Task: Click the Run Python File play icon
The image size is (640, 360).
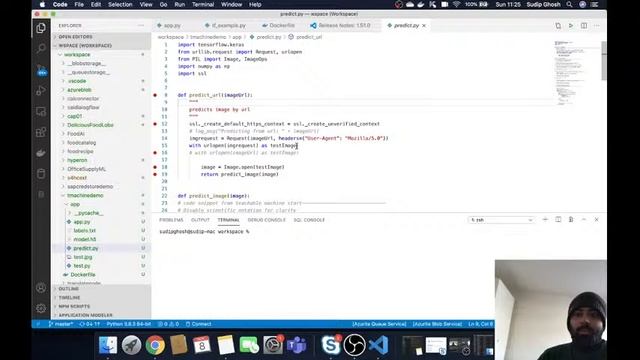Action: (x=571, y=26)
